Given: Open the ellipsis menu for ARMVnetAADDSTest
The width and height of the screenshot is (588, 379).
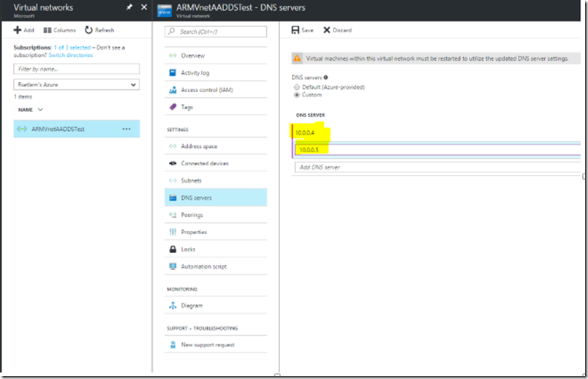Looking at the screenshot, I should tap(127, 129).
